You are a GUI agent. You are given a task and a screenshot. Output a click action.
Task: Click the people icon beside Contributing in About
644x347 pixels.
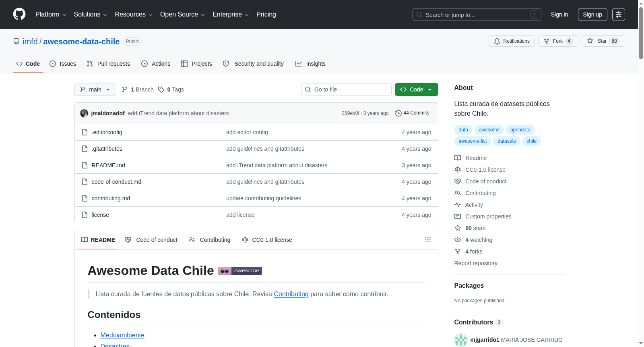click(x=458, y=193)
